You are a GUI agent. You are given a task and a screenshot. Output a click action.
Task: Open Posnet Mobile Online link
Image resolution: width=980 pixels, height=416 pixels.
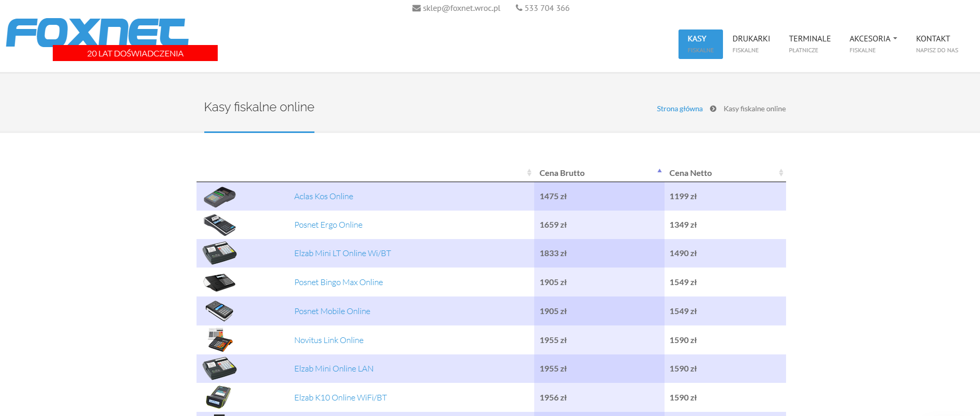332,311
